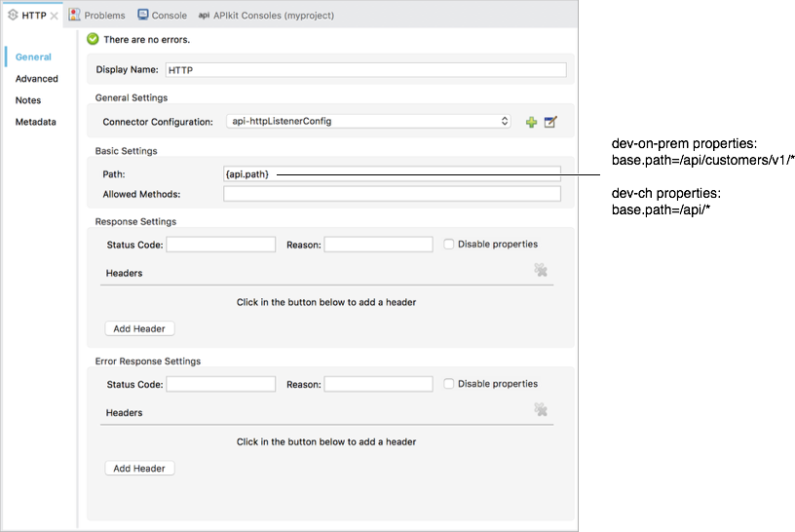Click the Allowed Methods input field

(x=392, y=194)
